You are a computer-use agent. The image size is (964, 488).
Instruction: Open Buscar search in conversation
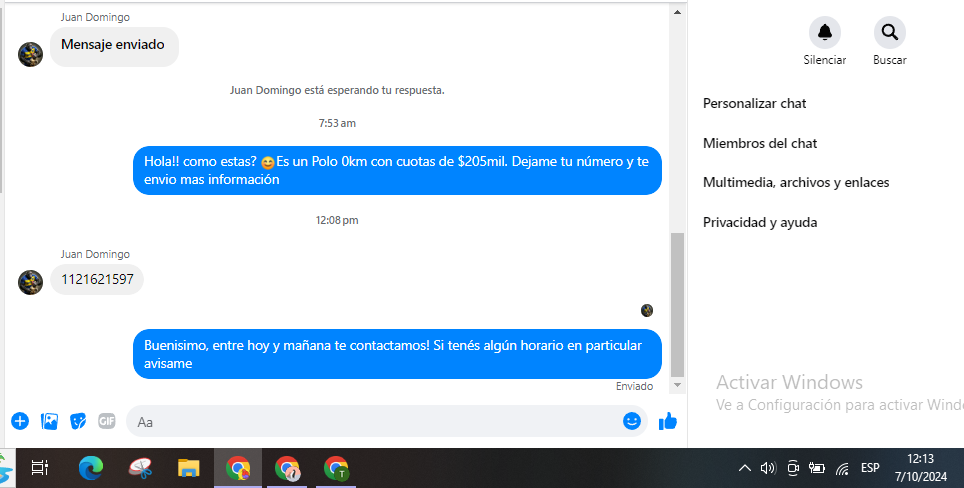(889, 33)
